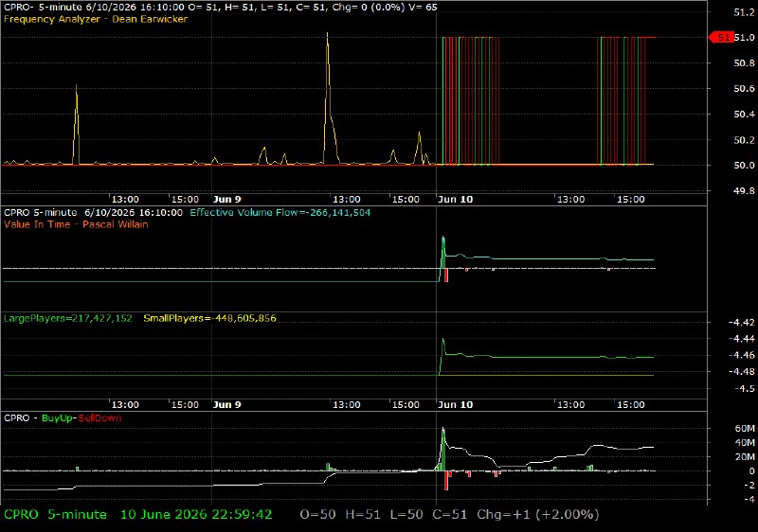758x532 pixels.
Task: Click the Jun 9 label on LargePlayers panel time axis
Action: pyautogui.click(x=226, y=404)
